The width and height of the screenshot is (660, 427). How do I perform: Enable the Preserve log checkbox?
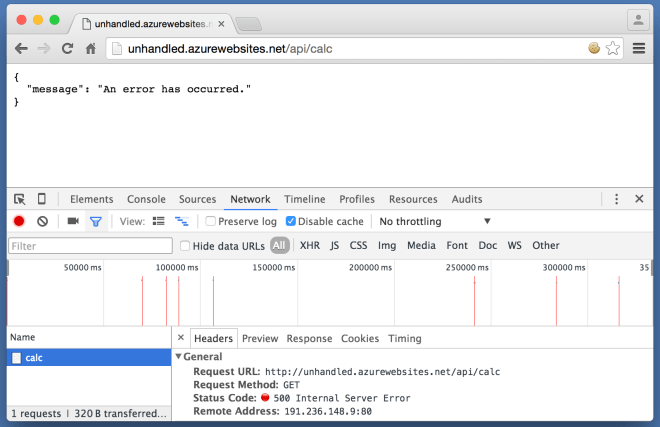[x=210, y=221]
